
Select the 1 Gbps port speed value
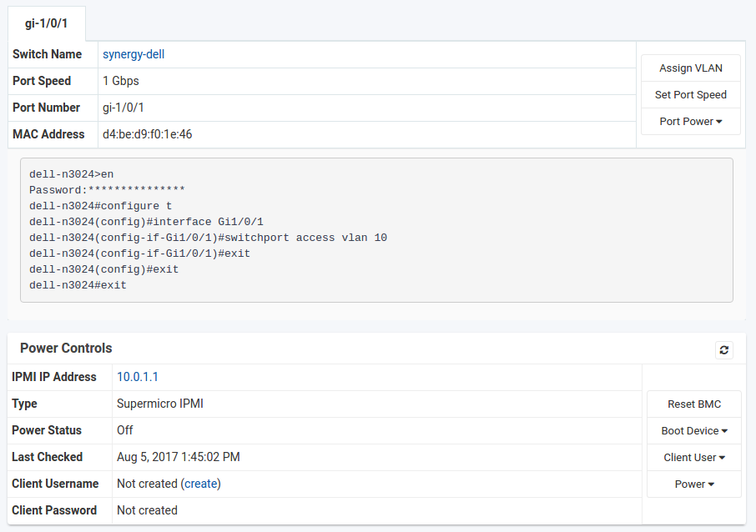120,81
